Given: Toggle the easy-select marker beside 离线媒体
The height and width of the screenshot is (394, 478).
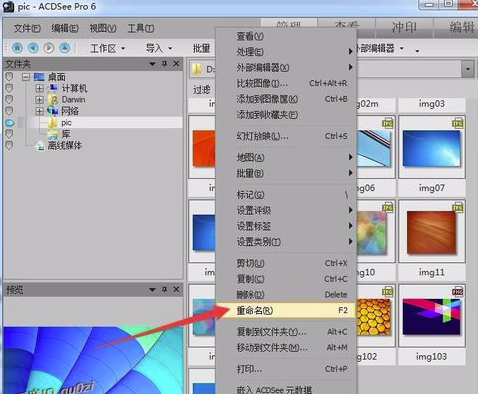Looking at the screenshot, I should 9,145.
